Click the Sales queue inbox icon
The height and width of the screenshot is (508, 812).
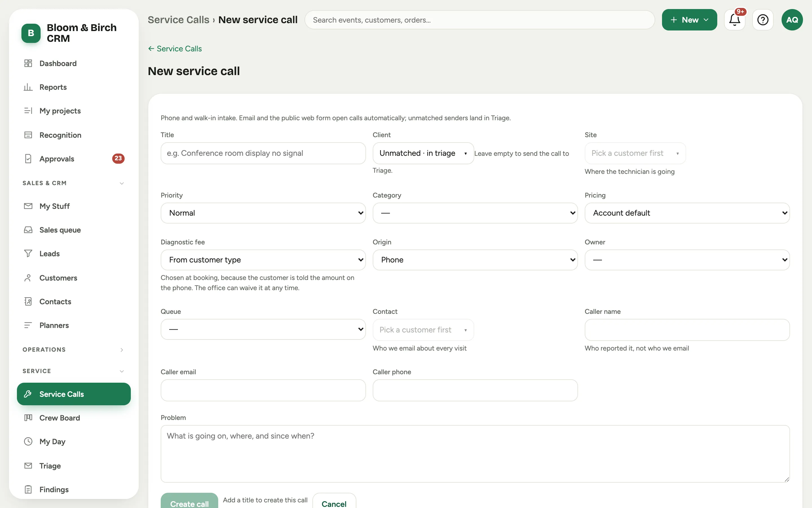[x=28, y=230]
